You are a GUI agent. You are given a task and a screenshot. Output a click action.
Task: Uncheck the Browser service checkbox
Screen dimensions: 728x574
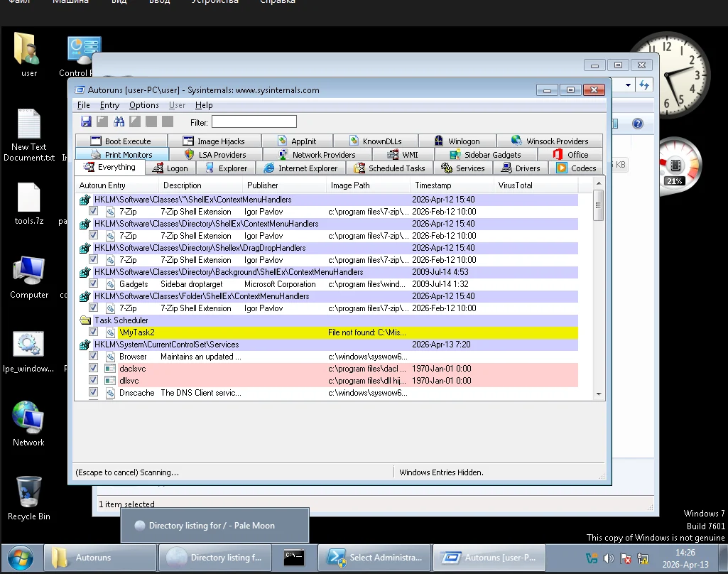coord(93,356)
